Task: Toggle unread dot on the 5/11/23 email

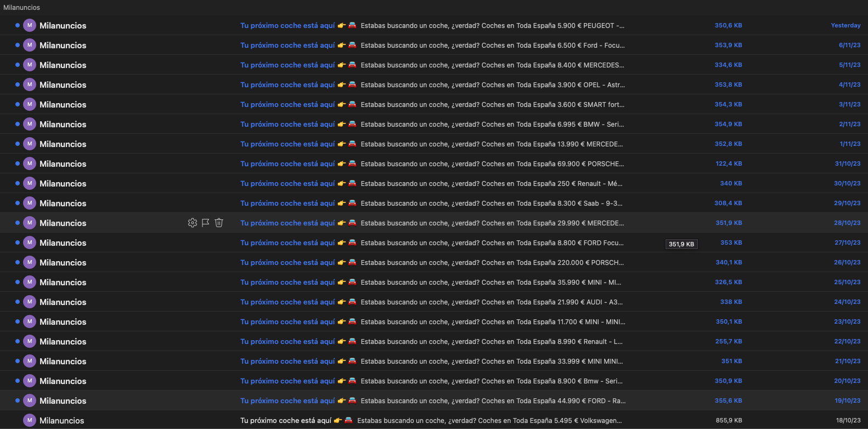Action: (x=18, y=65)
